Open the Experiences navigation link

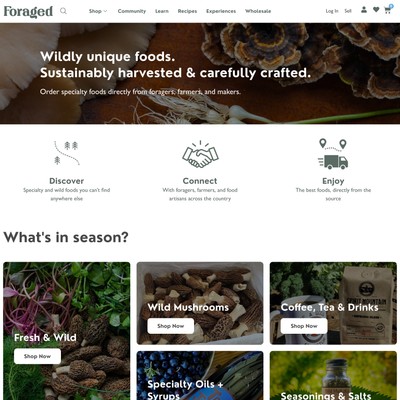[x=221, y=11]
